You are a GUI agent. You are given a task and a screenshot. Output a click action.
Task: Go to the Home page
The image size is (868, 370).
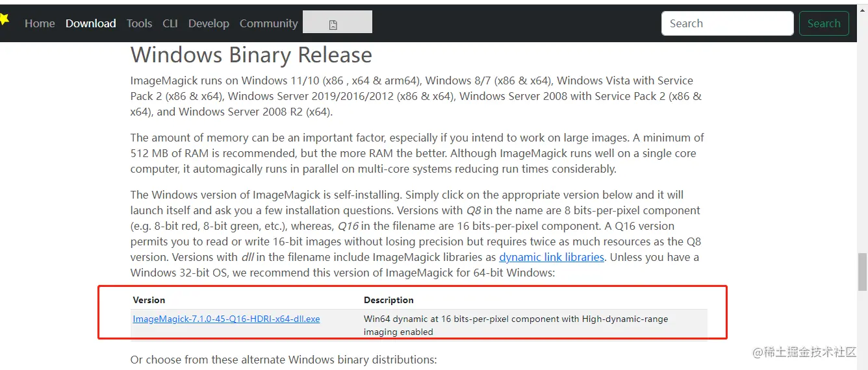point(40,23)
